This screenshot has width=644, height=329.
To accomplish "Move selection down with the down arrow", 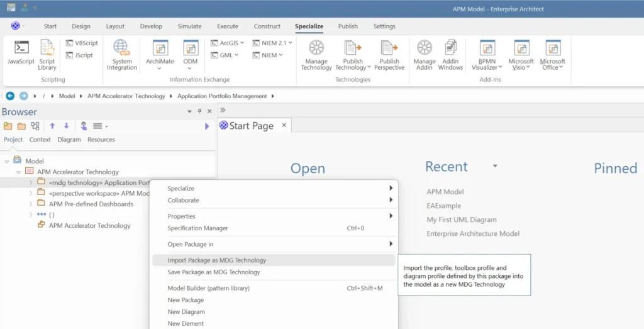I will coord(66,126).
